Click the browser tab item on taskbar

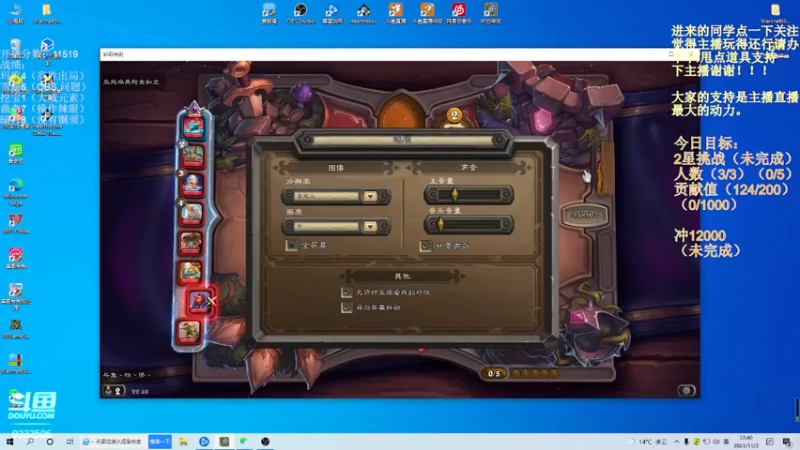[113, 442]
